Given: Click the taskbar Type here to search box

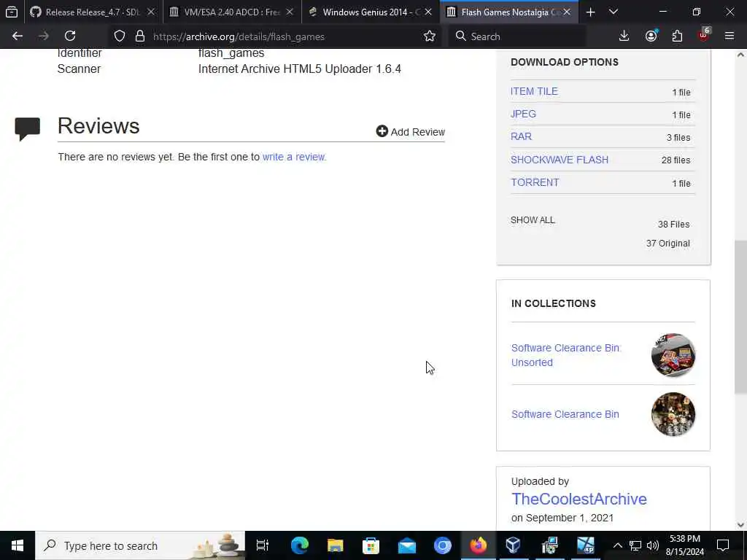Looking at the screenshot, I should coord(140,545).
